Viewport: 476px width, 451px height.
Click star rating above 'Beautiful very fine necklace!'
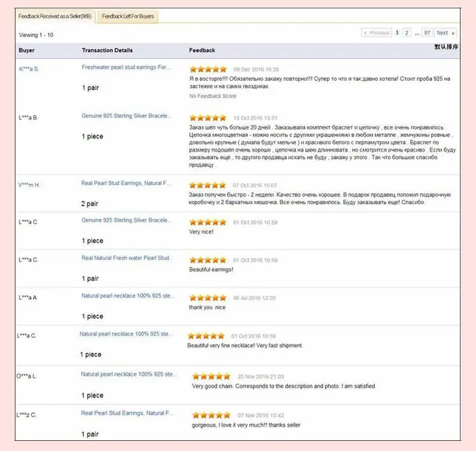point(206,336)
